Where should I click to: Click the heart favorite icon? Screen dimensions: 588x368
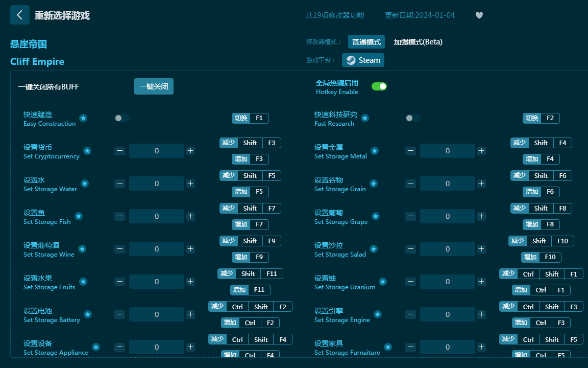(479, 15)
